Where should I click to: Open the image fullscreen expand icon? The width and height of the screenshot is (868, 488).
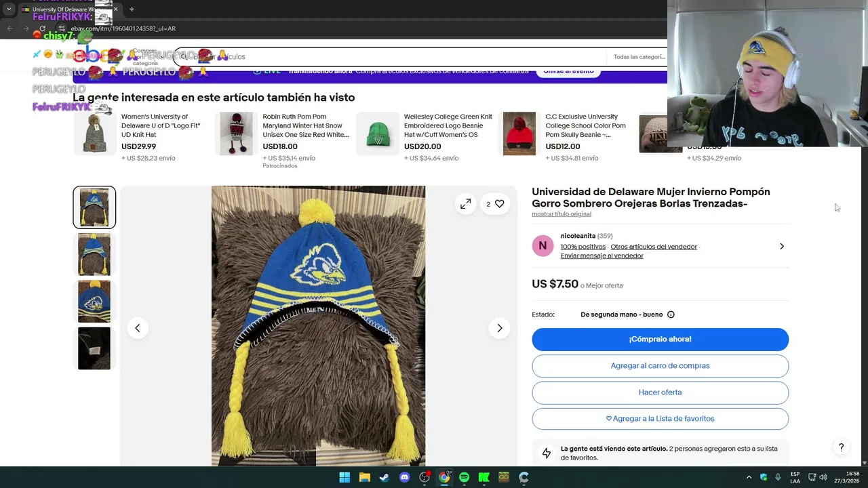click(466, 204)
